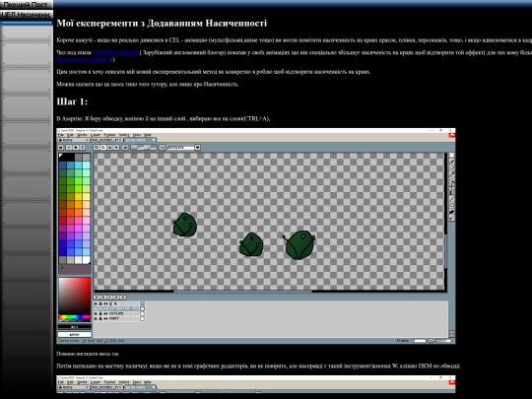Click the icon left of the sample combo box
532x399 pixels.
(x=163, y=147)
